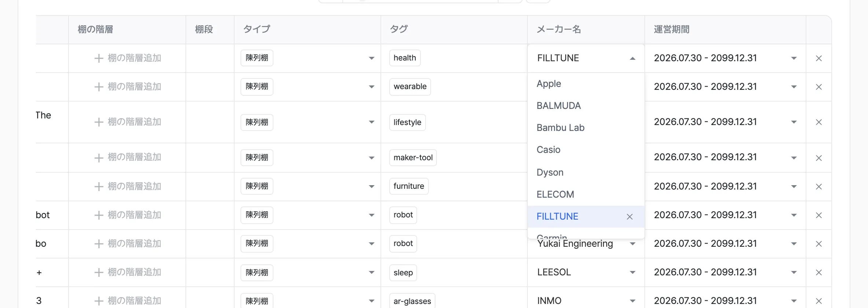The height and width of the screenshot is (308, 868).
Task: Open the LEESOL maker dropdown
Action: click(x=632, y=272)
